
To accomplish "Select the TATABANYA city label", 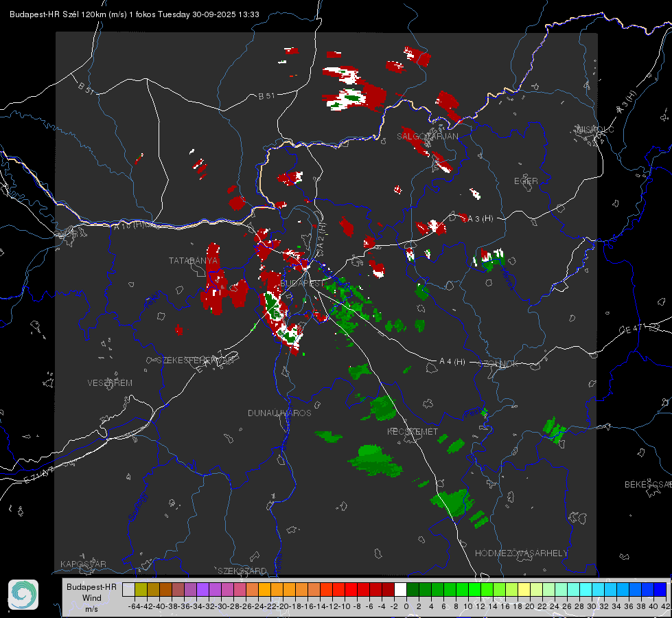I will (x=193, y=261).
